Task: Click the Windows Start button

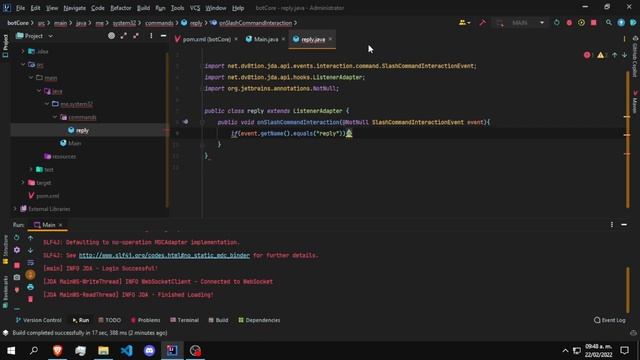Action: click(11, 351)
